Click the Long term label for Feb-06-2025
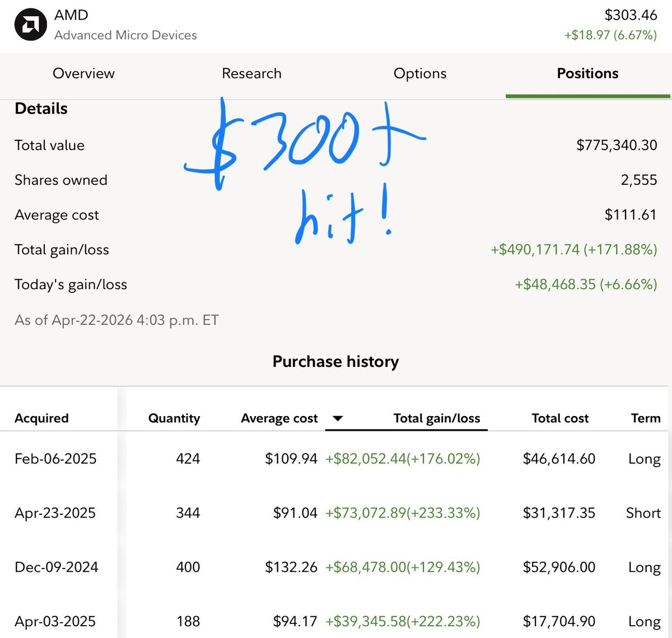The image size is (672, 638). click(x=645, y=459)
